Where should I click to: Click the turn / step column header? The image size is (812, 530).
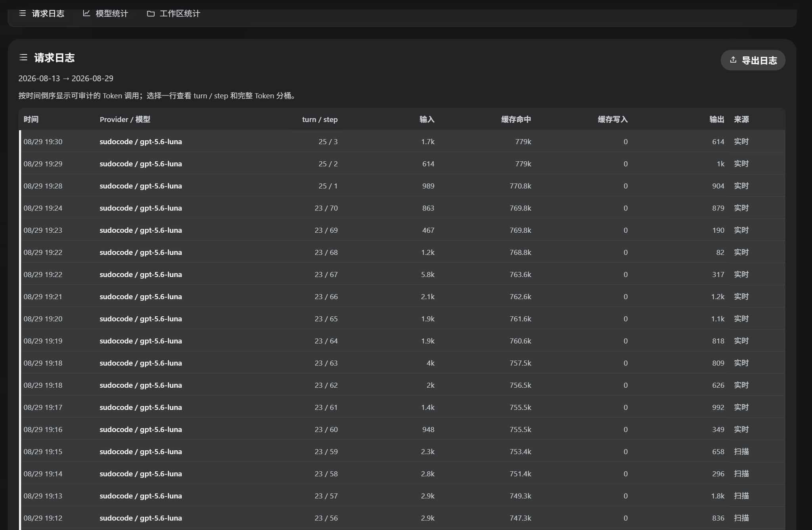[x=320, y=119]
